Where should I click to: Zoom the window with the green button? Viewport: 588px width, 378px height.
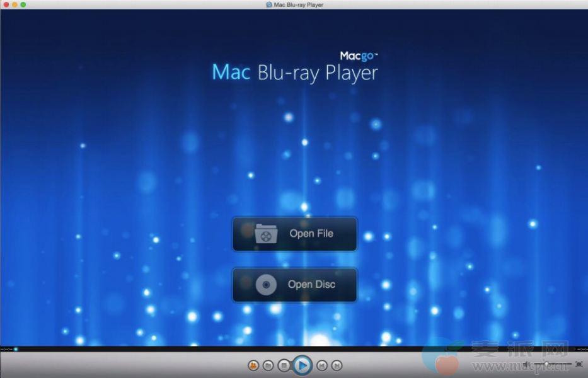23,4
